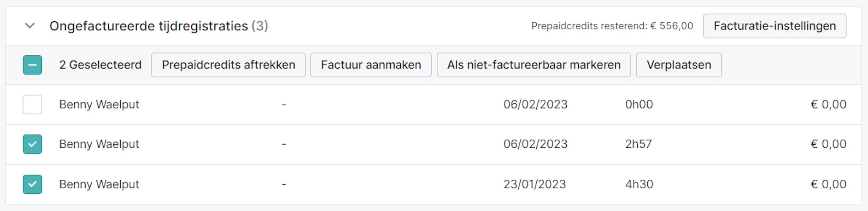Viewport: 868px width, 211px height.
Task: Uncheck the 2h57 entry checkbox
Action: click(x=32, y=144)
